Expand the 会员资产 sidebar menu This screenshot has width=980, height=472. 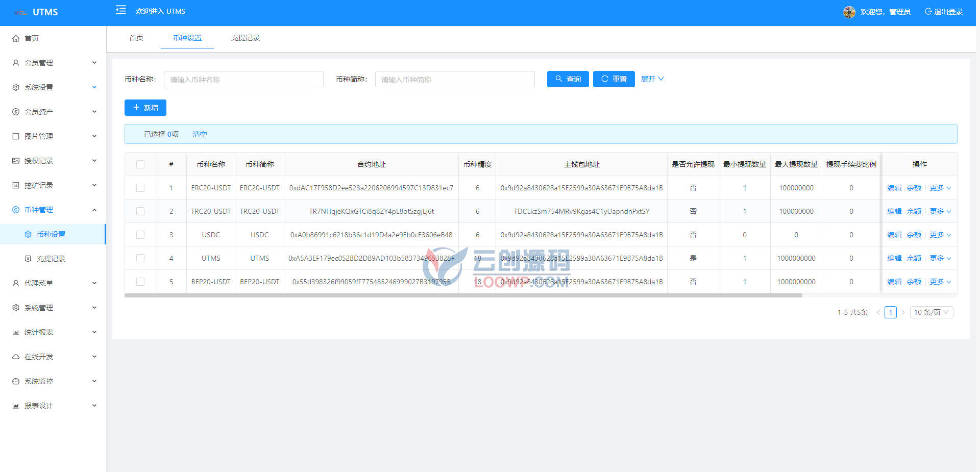pyautogui.click(x=53, y=112)
